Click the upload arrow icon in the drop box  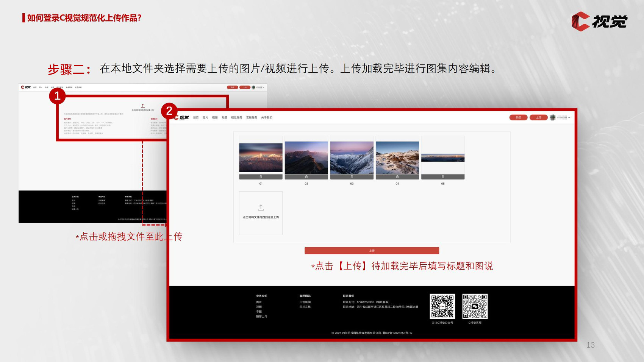coord(261,208)
